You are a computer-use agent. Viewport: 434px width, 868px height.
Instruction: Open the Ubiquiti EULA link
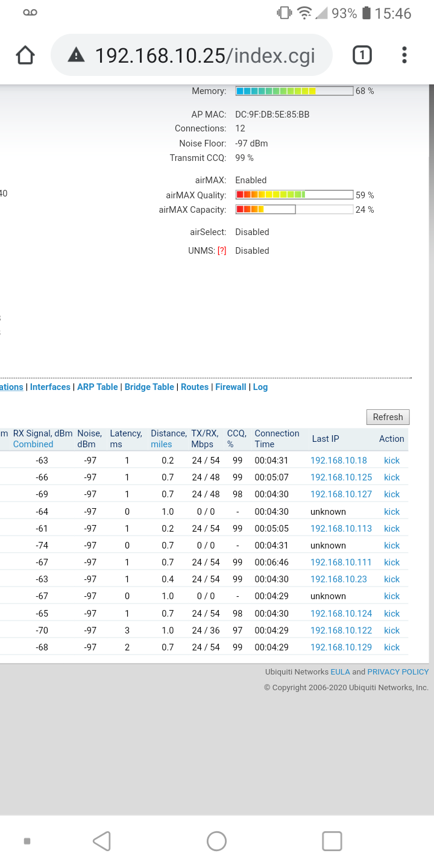(340, 671)
